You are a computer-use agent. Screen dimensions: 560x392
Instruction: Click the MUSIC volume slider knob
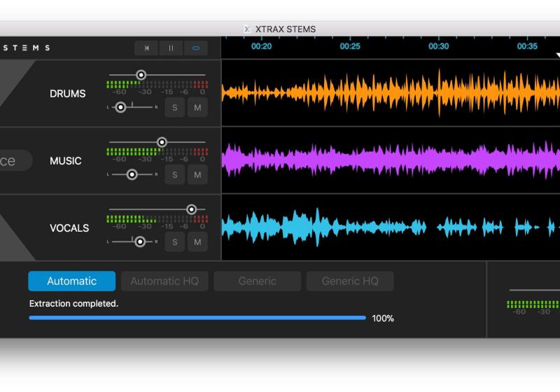tap(162, 142)
